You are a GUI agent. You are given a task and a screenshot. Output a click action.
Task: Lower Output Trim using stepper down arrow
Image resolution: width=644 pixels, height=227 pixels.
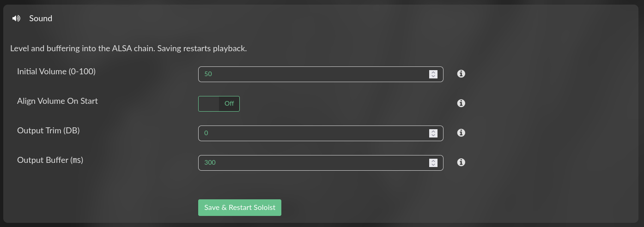pos(433,135)
